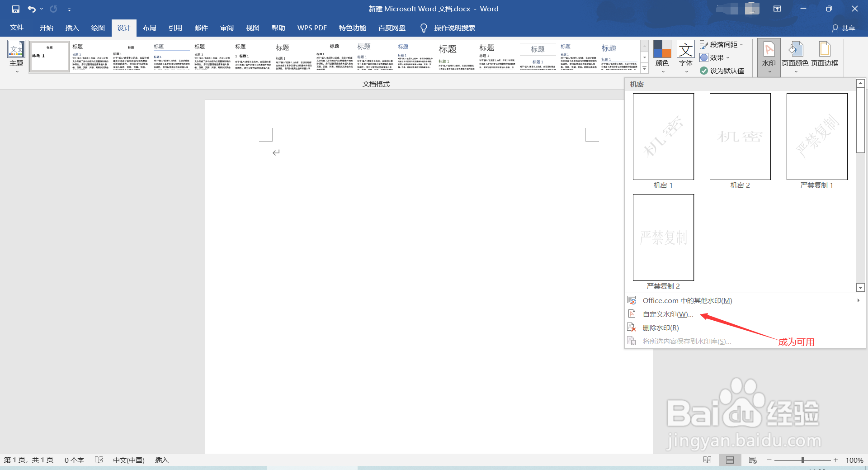Click the word count 0 个字
This screenshot has width=868, height=470.
pos(74,460)
